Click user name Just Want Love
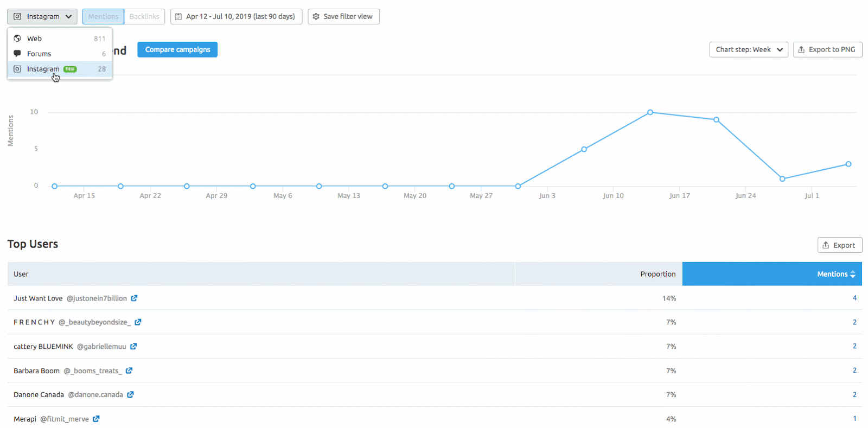The image size is (868, 428). (38, 298)
